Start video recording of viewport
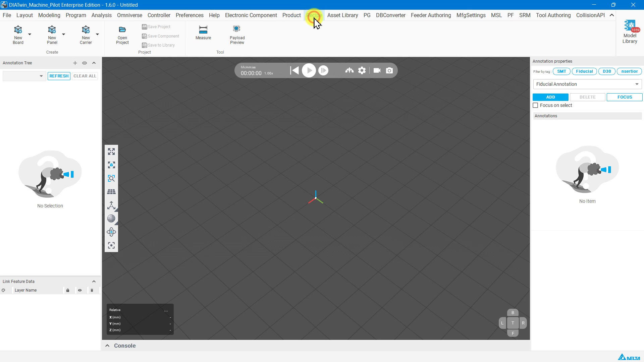Viewport: 644px width, 362px height. [x=377, y=70]
